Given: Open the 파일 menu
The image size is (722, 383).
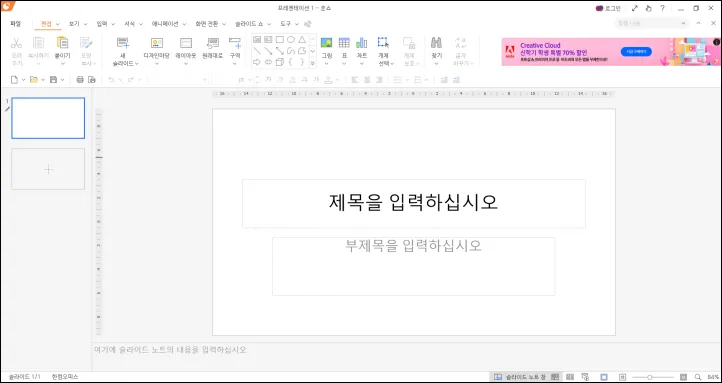Looking at the screenshot, I should (x=16, y=23).
